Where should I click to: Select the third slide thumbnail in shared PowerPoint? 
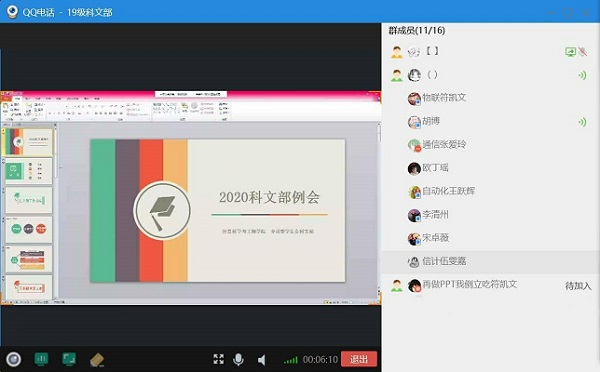tap(29, 200)
